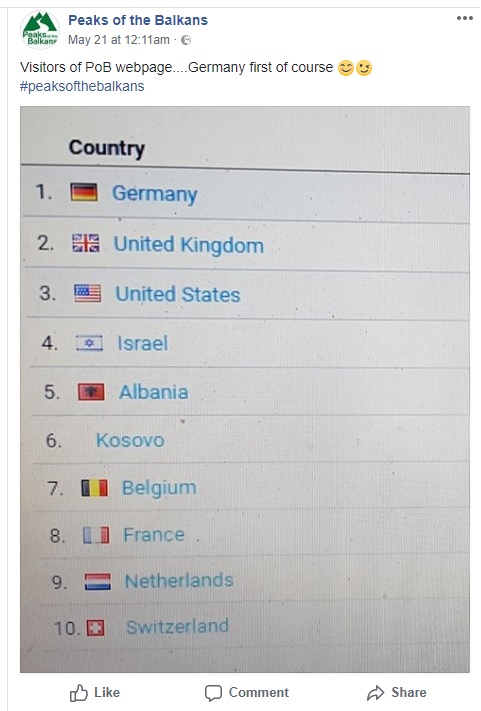The width and height of the screenshot is (481, 711).
Task: Open the #peaksofthebalkans hashtag
Action: [82, 86]
